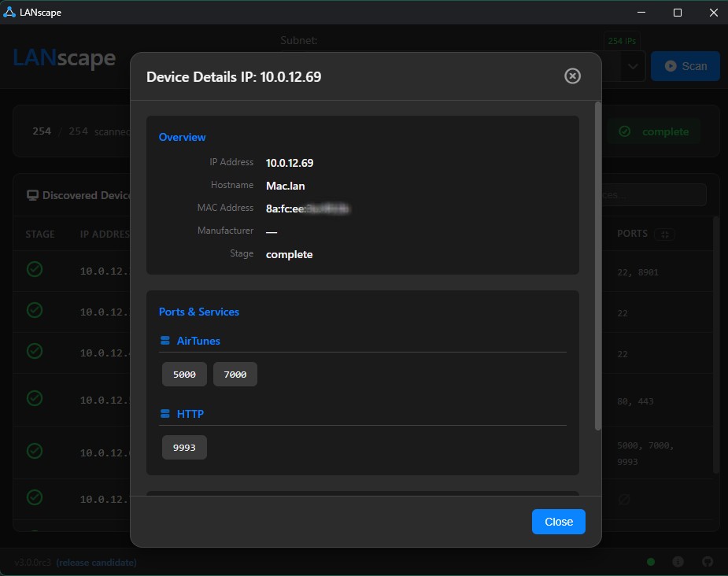Screen dimensions: 728x576
Task: Select port 7000 badge
Action: (235, 375)
